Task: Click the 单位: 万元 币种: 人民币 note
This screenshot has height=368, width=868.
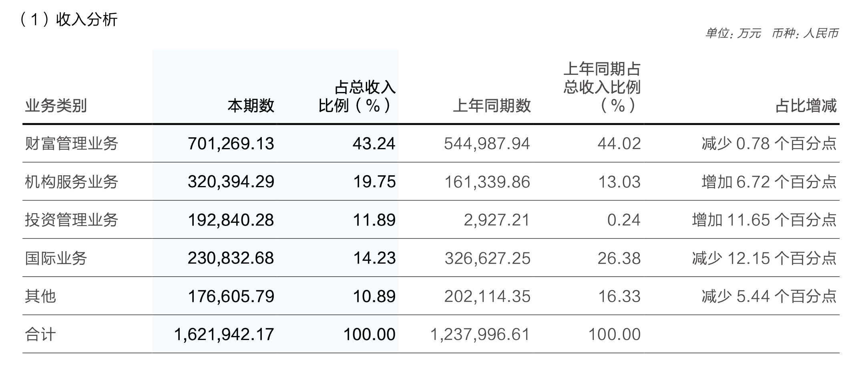Action: click(772, 34)
